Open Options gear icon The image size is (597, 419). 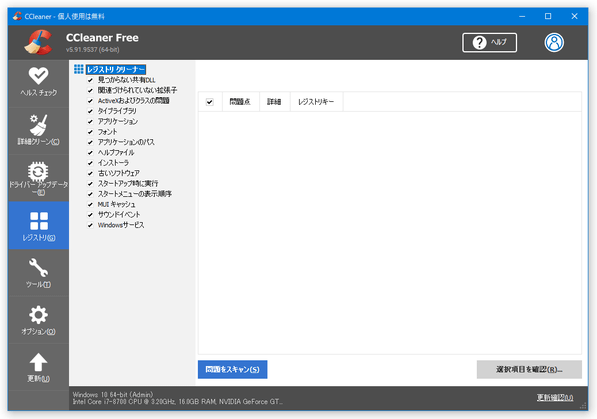point(38,315)
